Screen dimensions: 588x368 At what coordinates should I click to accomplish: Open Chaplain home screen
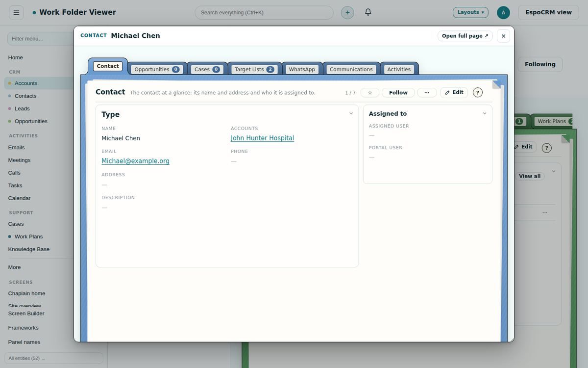[x=26, y=293]
